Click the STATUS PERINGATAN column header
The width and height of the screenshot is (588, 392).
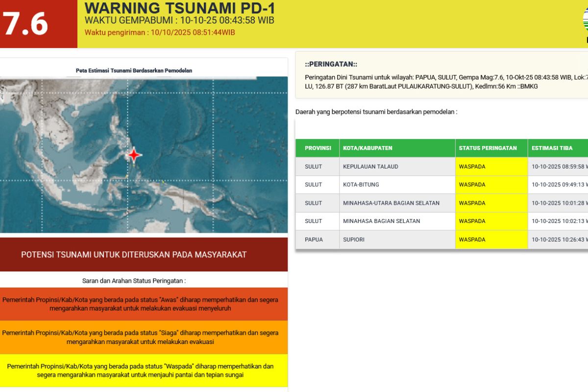[488, 148]
